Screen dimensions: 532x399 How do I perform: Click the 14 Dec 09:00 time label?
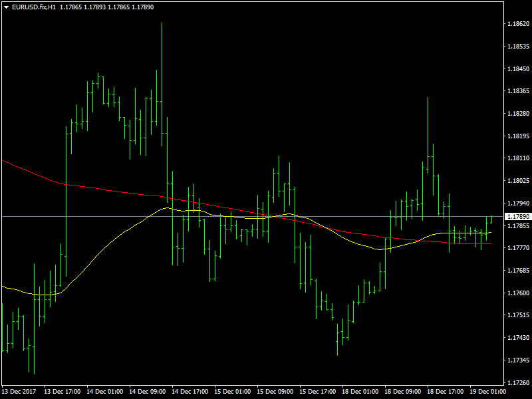[x=147, y=392]
